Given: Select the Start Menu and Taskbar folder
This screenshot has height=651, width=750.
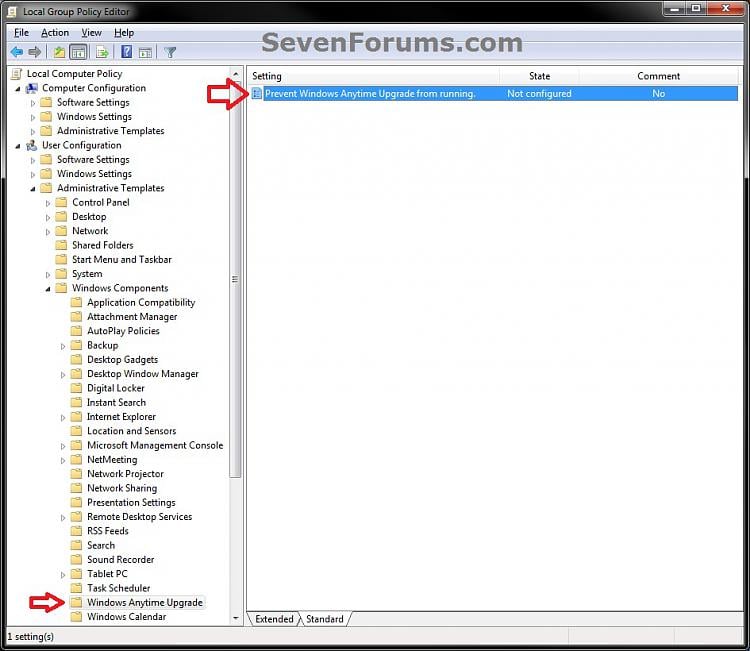Looking at the screenshot, I should click(121, 259).
